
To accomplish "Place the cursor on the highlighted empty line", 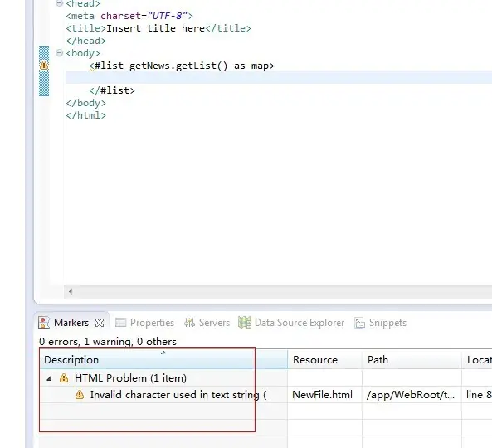I will coord(279,78).
